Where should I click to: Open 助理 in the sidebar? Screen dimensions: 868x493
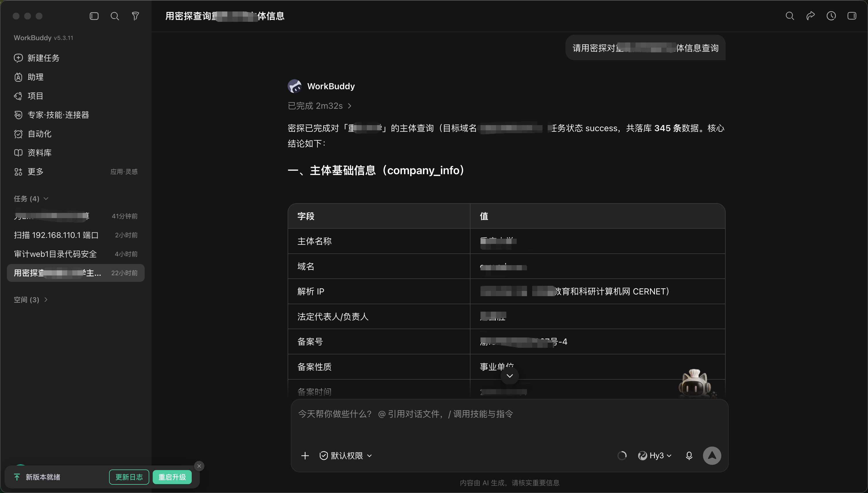(75, 77)
